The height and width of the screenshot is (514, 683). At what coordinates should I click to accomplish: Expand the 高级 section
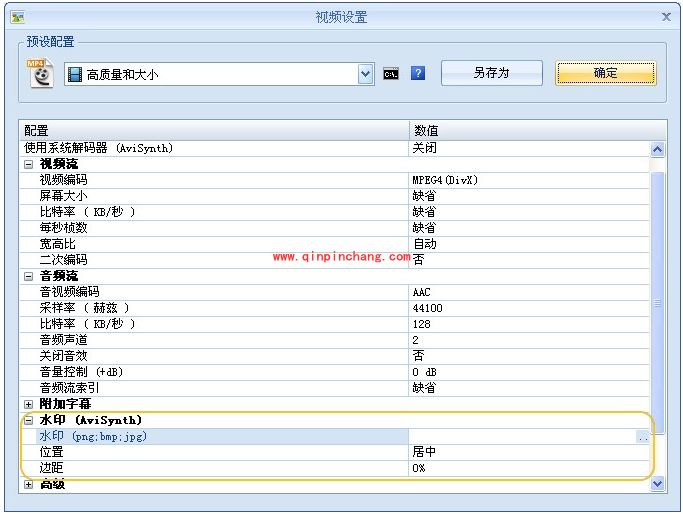tap(28, 484)
